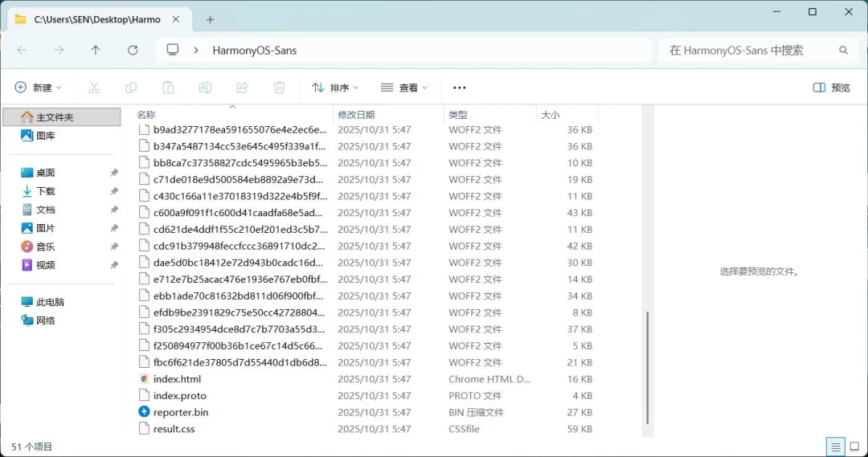Open the 查看 view dropdown
The width and height of the screenshot is (868, 457).
pos(403,88)
